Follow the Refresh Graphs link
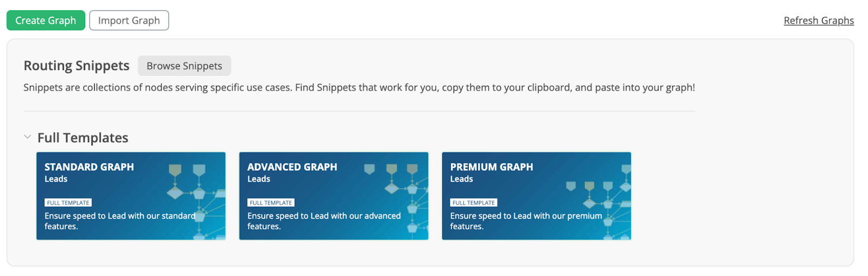Viewport: 868px width, 276px height. pos(819,21)
